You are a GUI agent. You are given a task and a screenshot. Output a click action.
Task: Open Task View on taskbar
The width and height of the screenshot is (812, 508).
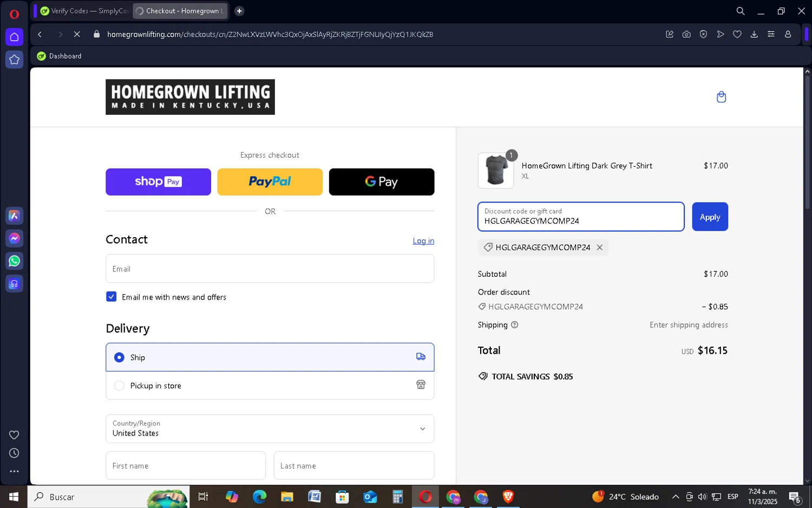click(x=204, y=497)
